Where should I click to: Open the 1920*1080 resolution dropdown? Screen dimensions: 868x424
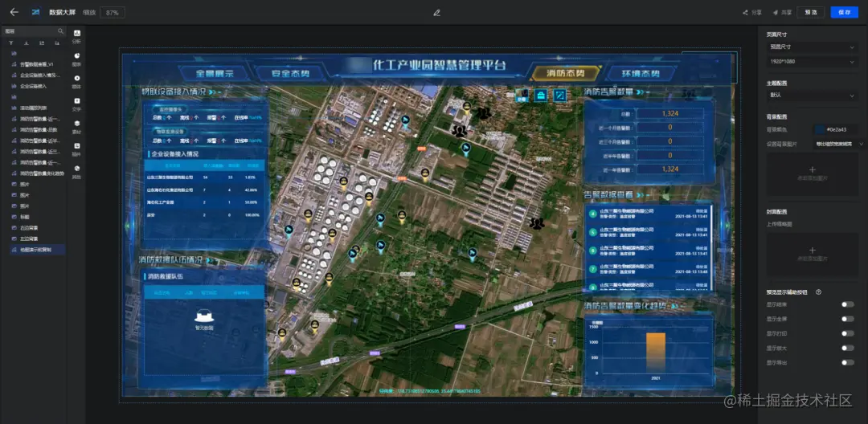[x=812, y=61]
